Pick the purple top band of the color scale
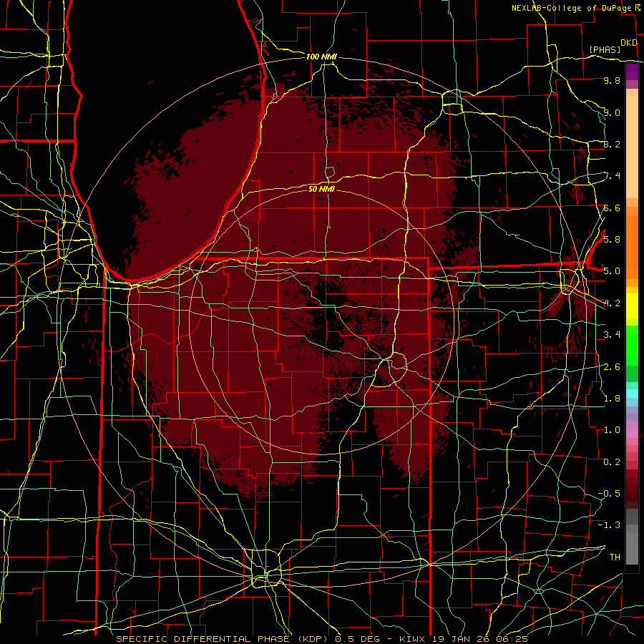644x644 pixels. 632,72
